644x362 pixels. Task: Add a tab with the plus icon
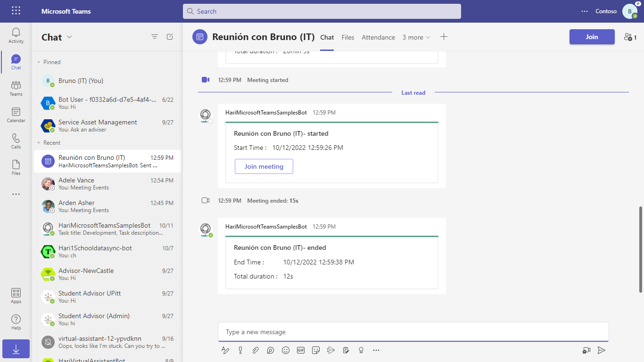tap(444, 37)
